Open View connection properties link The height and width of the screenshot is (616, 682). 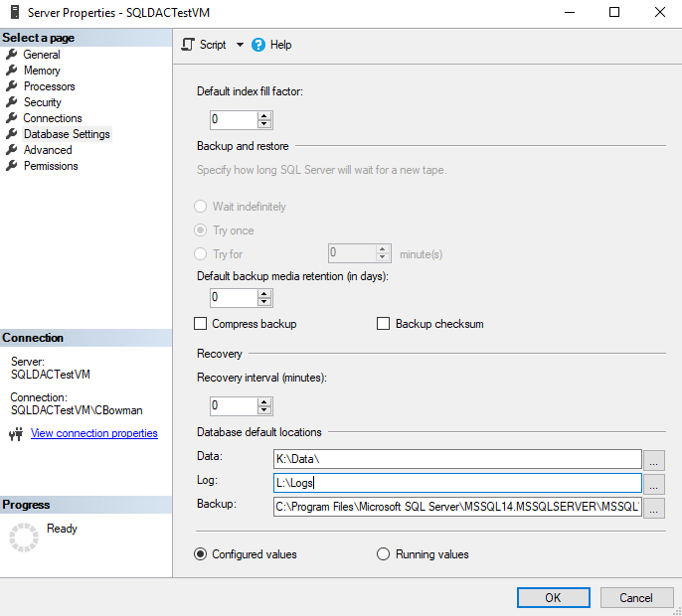93,433
